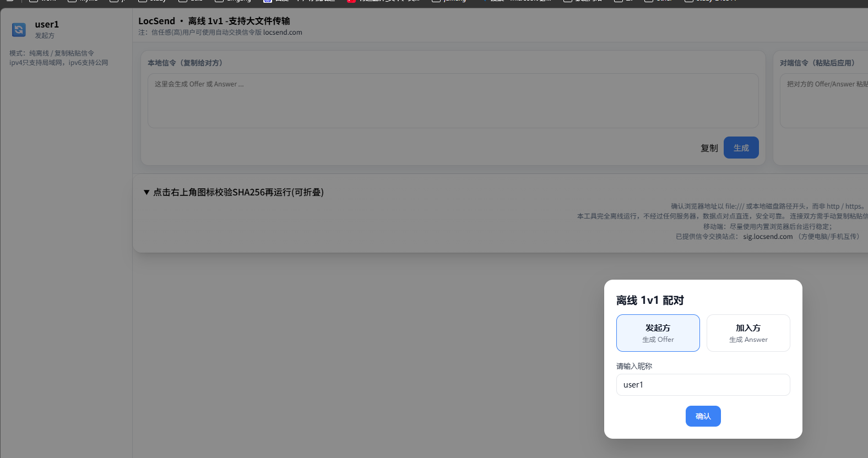This screenshot has height=458, width=868.
Task: Click the 发起方 role label under user1
Action: (45, 36)
